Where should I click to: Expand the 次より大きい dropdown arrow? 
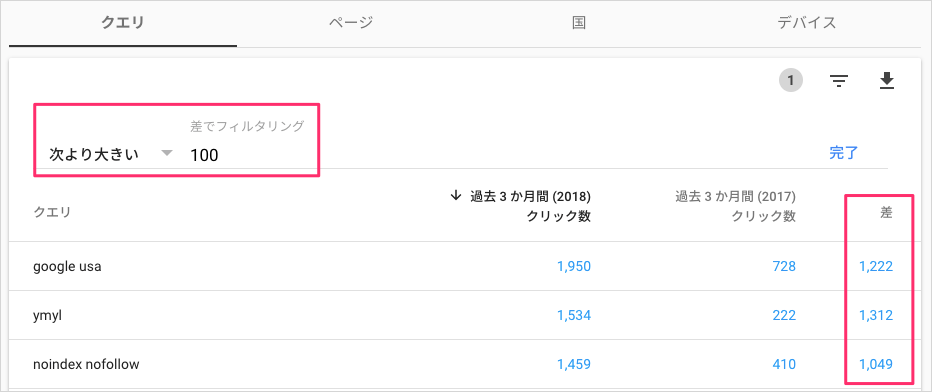point(167,153)
